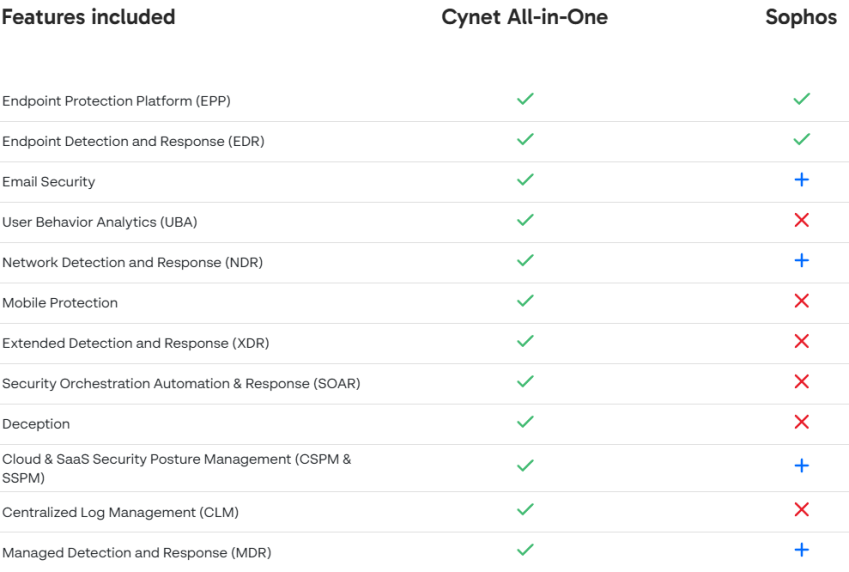The height and width of the screenshot is (572, 849).
Task: Click Sophos red X for Deception
Action: point(801,422)
